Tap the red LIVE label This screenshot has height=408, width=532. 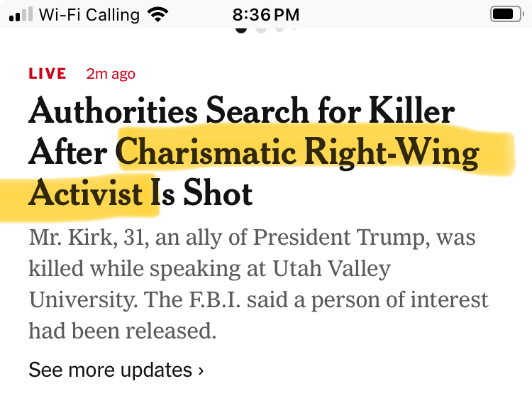[48, 74]
